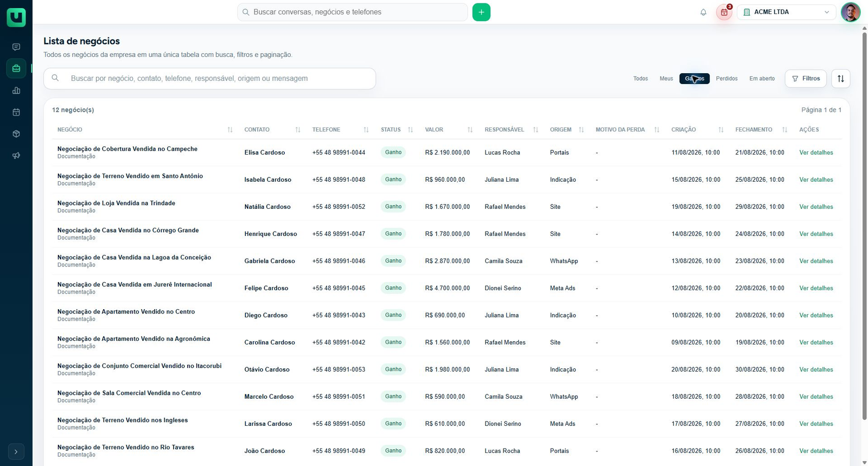The image size is (868, 466).
Task: View details for Felipe Cardoso deal
Action: click(816, 288)
